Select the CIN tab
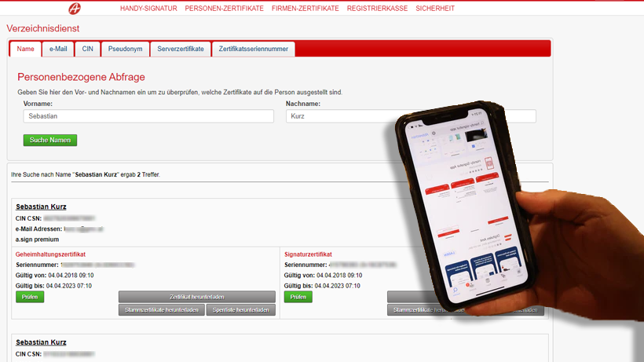The width and height of the screenshot is (644, 362). pyautogui.click(x=89, y=49)
